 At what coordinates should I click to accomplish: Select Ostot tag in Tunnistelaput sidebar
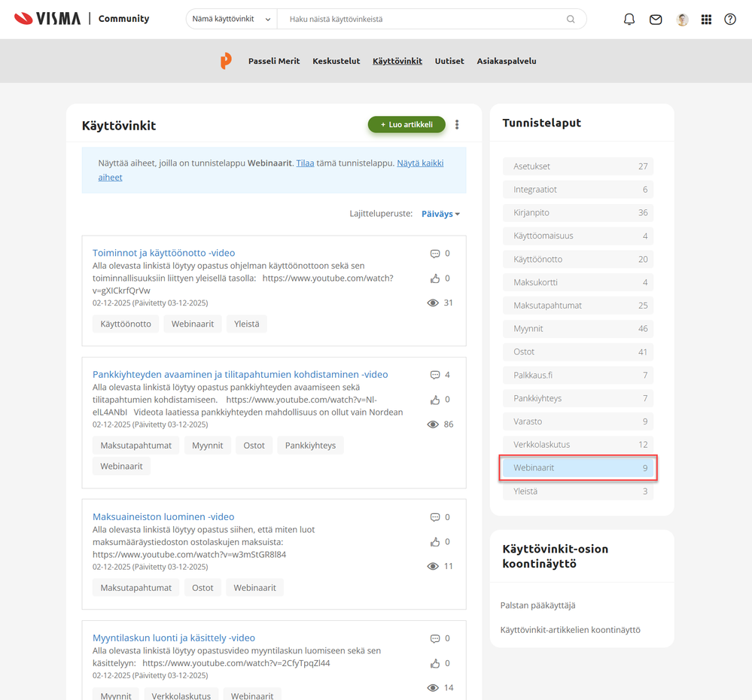tap(578, 352)
